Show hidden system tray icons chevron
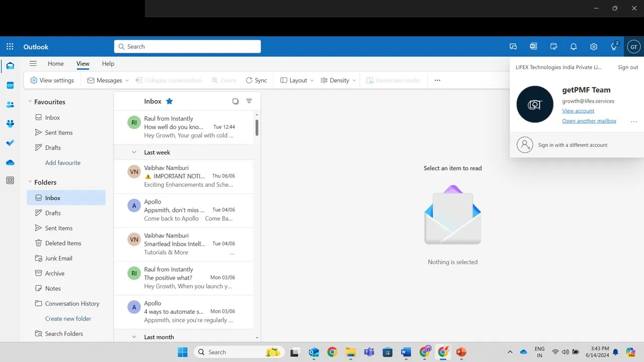 pos(510,352)
